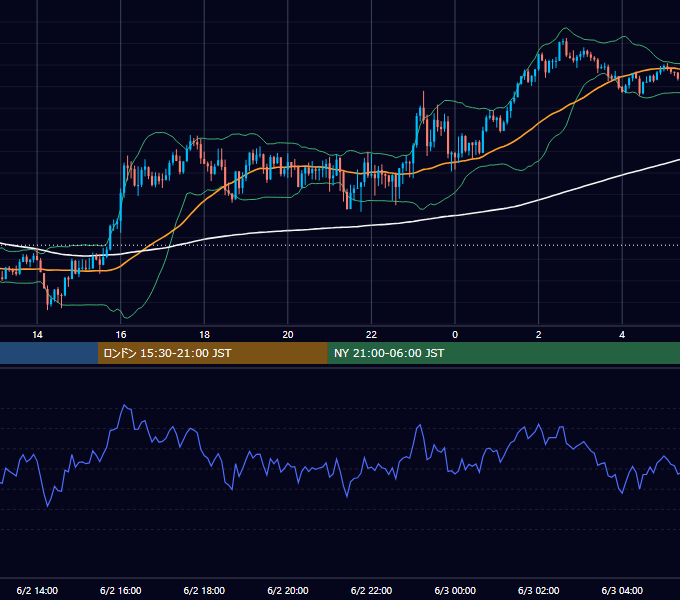The width and height of the screenshot is (680, 600).
Task: Click the ロンドン 15:30-21:00 JST session bar
Action: [212, 353]
